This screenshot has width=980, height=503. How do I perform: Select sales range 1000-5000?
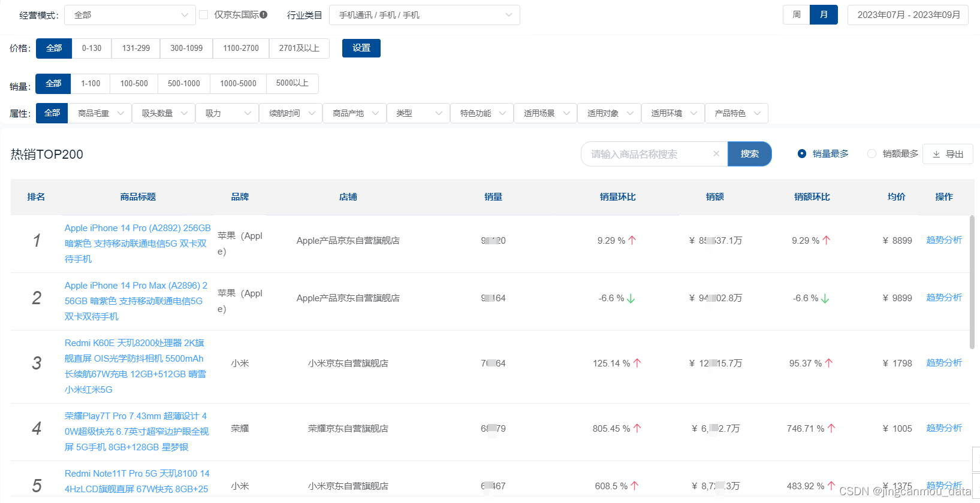coord(238,83)
